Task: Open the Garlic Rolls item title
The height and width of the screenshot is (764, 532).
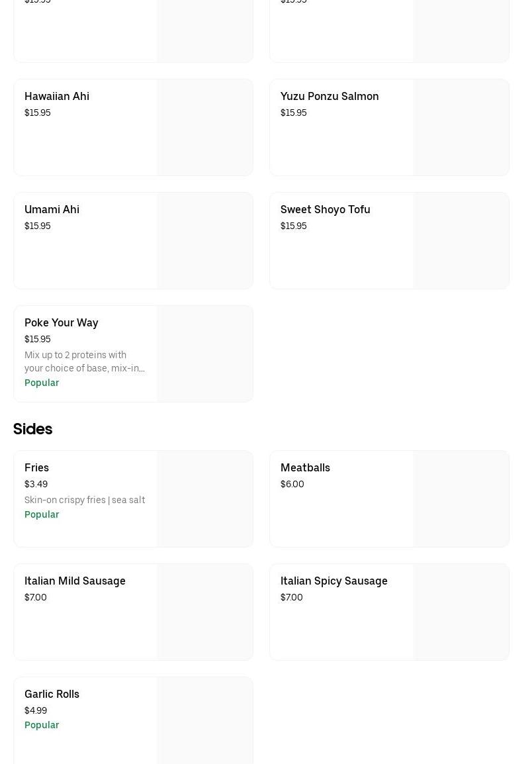Action: [x=52, y=694]
